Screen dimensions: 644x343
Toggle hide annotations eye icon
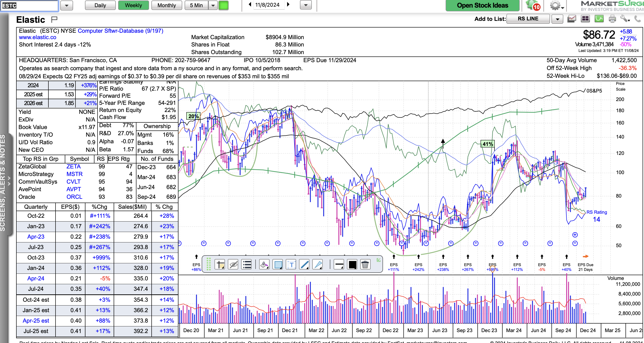pyautogui.click(x=233, y=264)
